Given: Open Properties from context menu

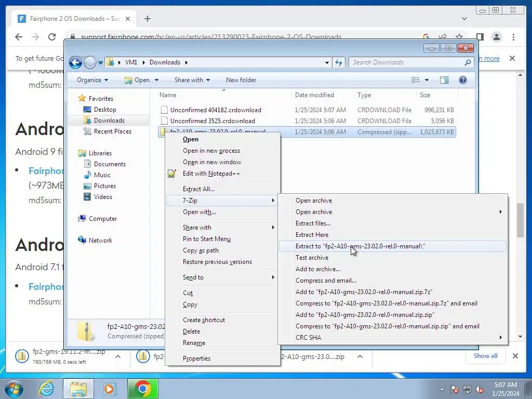Looking at the screenshot, I should [222, 358].
